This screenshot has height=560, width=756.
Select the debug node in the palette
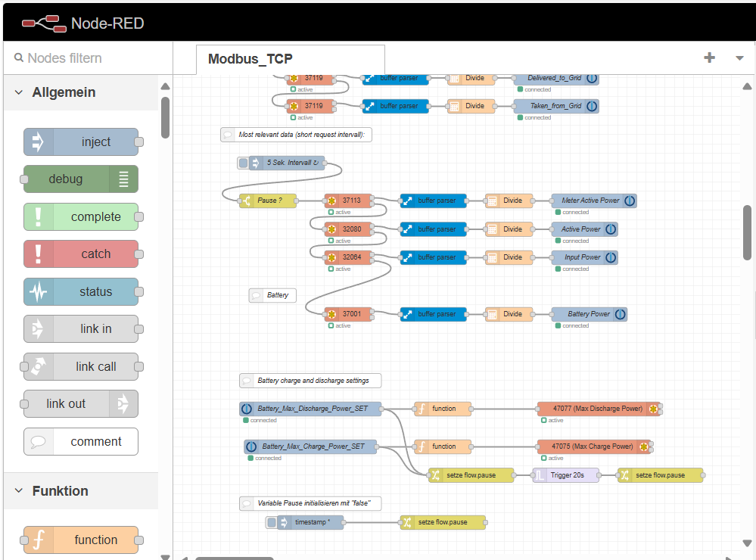[x=81, y=179]
